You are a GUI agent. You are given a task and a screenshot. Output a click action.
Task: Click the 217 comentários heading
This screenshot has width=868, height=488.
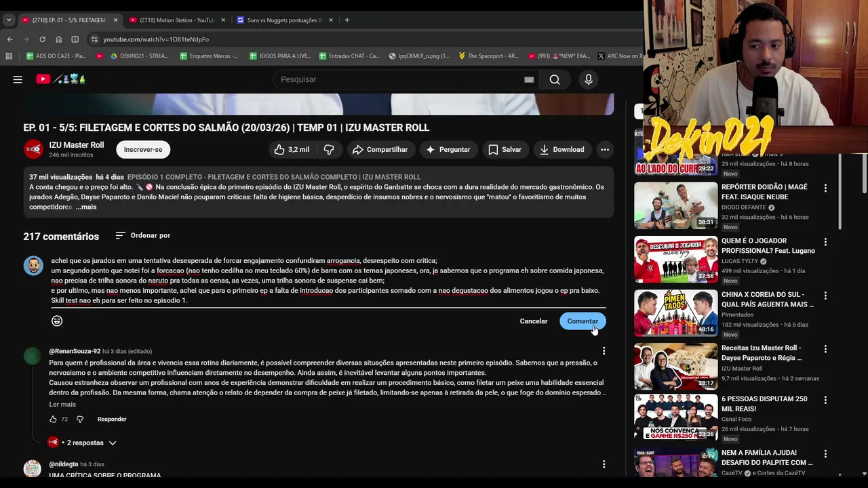pyautogui.click(x=61, y=237)
